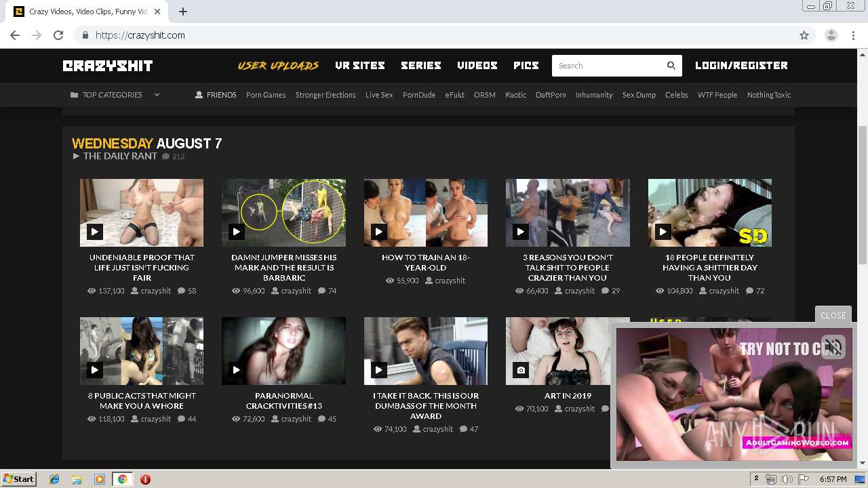
Task: Open the ORSM link
Action: pyautogui.click(x=485, y=95)
